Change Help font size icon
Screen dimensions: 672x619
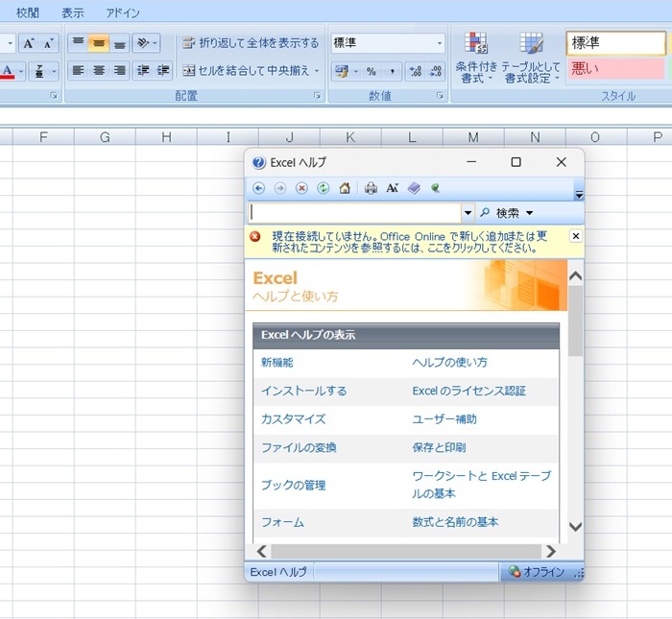392,188
